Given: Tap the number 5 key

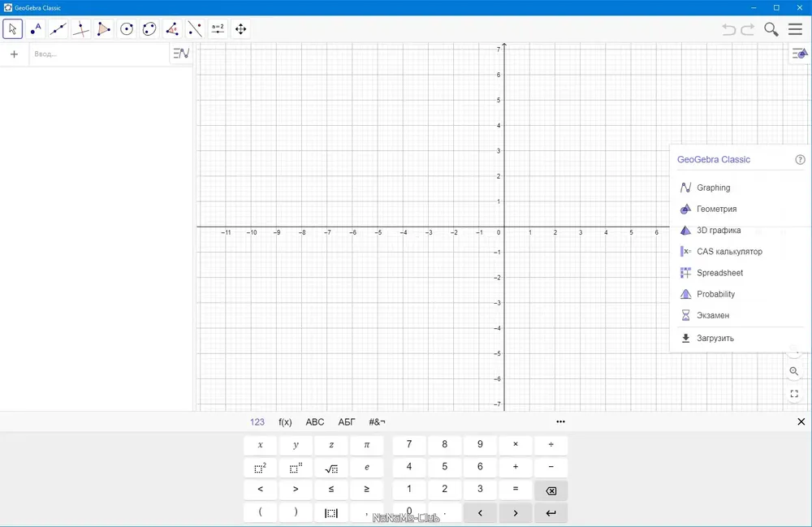Looking at the screenshot, I should pyautogui.click(x=444, y=468).
